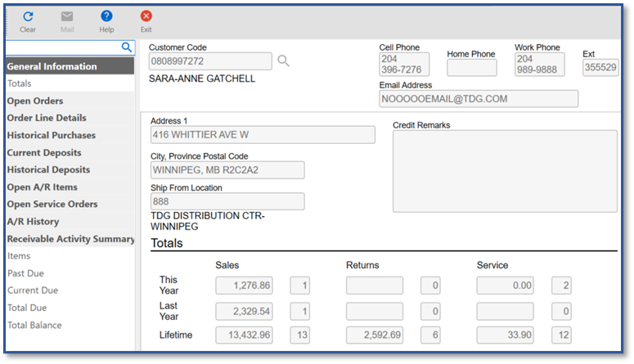Click the Customer Code lookup magnifier icon
Viewport: 634px width, 364px height.
coord(283,61)
